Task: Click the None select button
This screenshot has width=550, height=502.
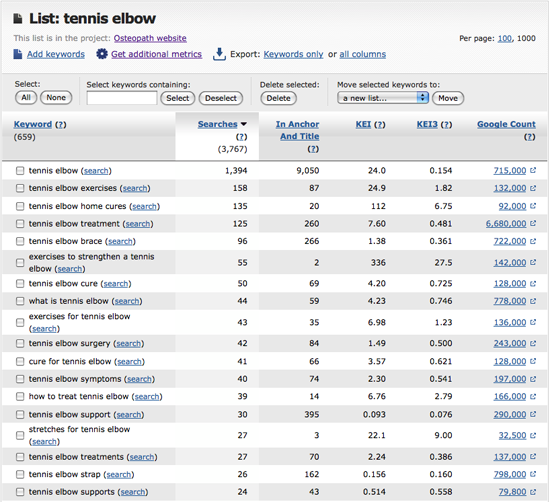Action: [x=56, y=98]
